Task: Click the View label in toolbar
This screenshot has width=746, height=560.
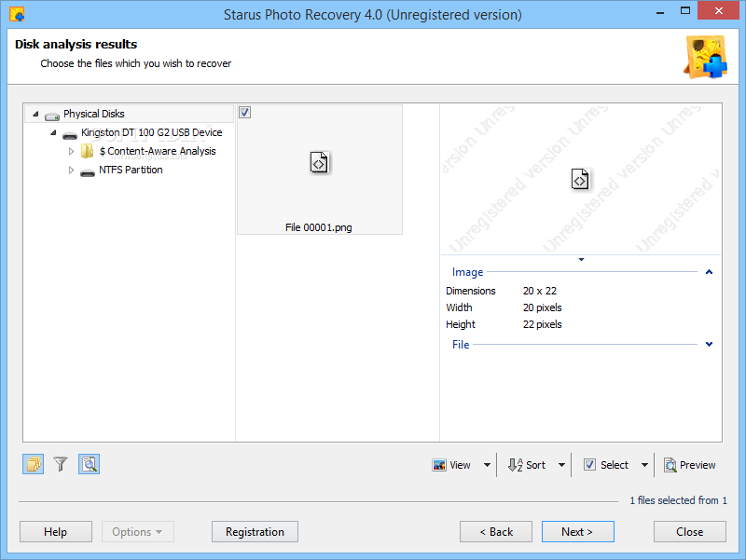Action: [x=460, y=465]
